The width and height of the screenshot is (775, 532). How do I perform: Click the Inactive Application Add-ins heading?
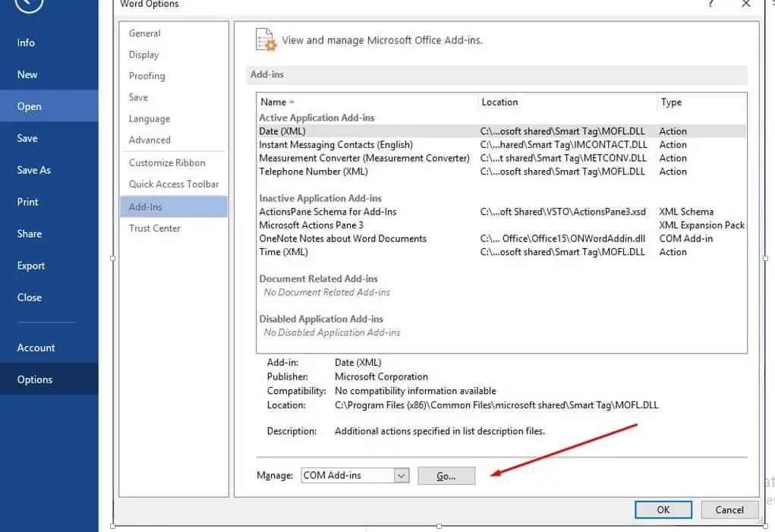pos(320,199)
